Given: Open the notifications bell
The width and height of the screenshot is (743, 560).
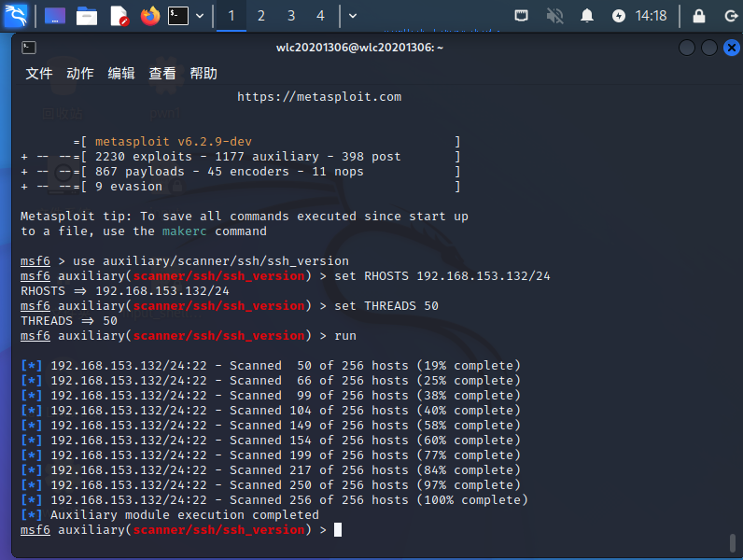Looking at the screenshot, I should coord(586,16).
